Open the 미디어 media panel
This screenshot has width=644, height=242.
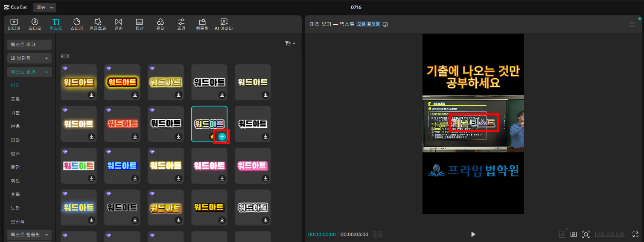point(14,24)
